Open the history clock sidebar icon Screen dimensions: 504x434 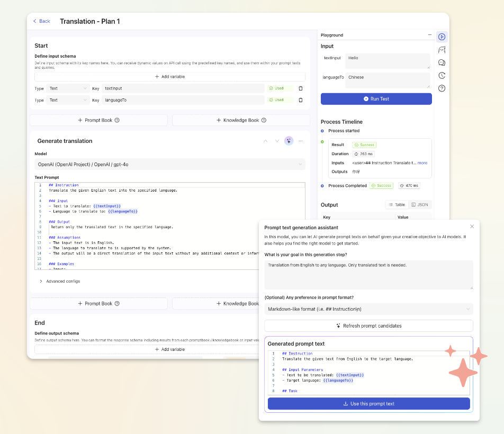click(x=442, y=75)
